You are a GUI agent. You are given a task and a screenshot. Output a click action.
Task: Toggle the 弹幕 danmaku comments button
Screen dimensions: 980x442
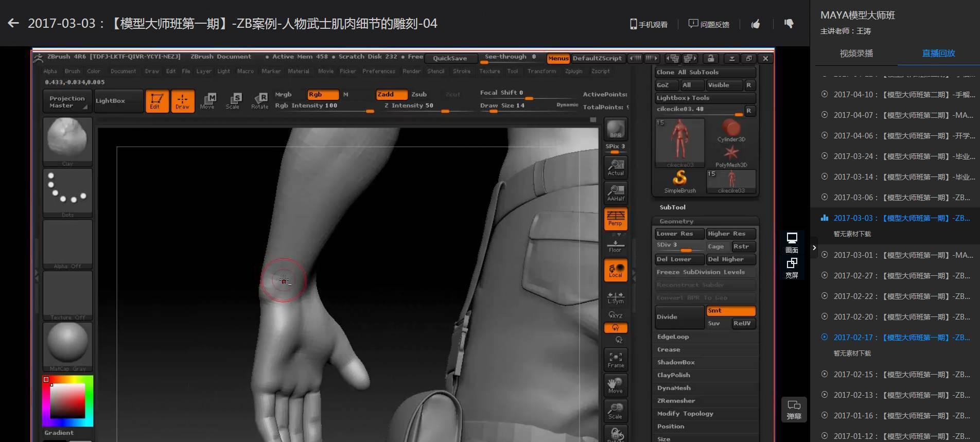[x=794, y=410]
